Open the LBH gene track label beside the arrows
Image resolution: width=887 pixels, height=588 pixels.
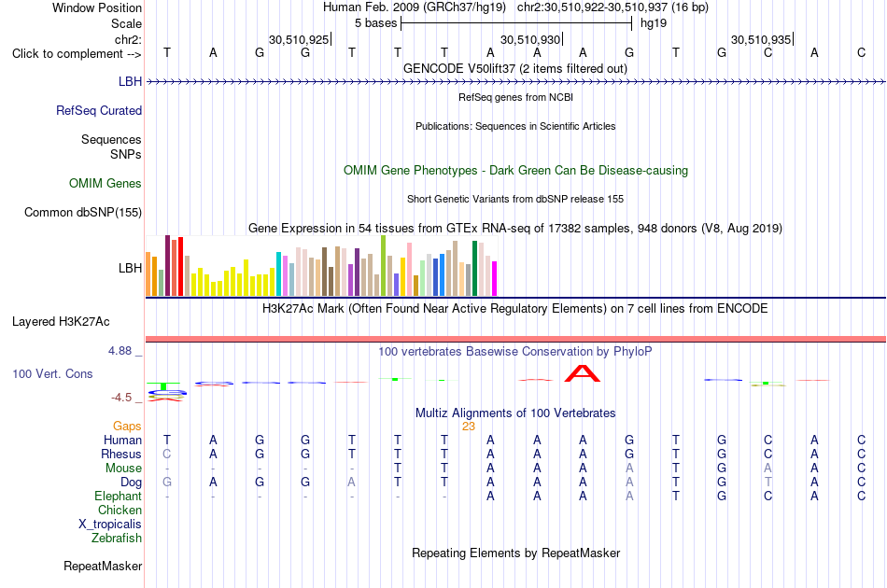pos(130,81)
